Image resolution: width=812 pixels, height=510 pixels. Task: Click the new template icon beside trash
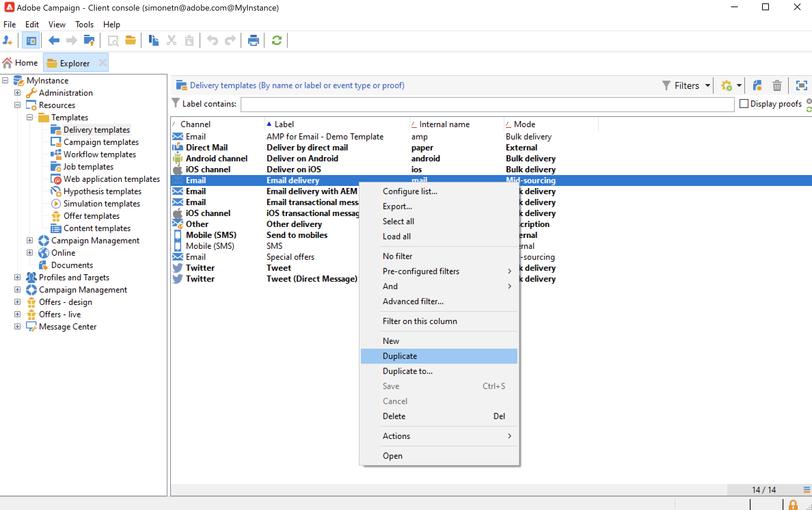pos(757,85)
